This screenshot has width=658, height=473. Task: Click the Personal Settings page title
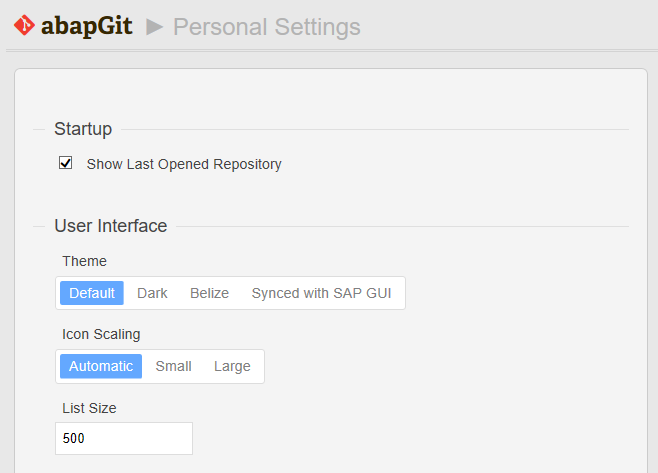267,27
